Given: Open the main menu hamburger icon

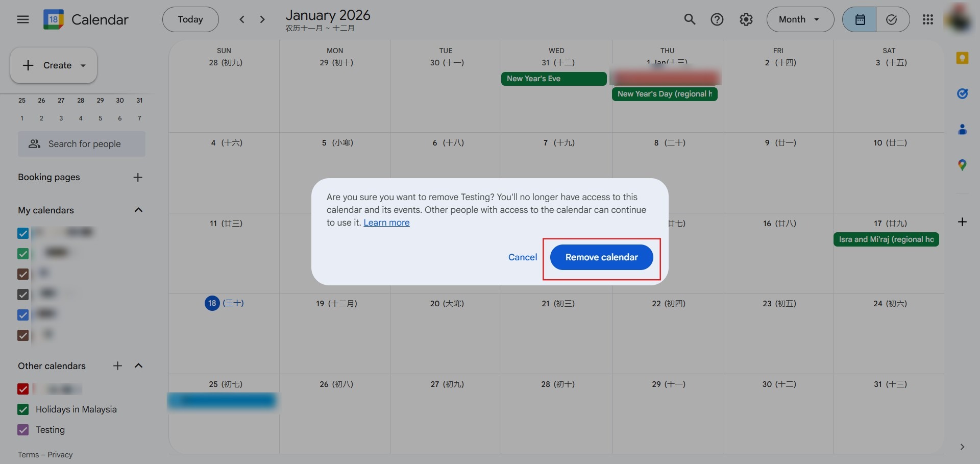Looking at the screenshot, I should (23, 19).
